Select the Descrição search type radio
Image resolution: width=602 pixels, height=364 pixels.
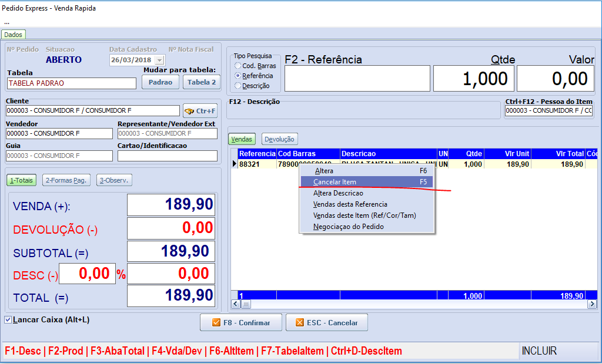[x=238, y=86]
